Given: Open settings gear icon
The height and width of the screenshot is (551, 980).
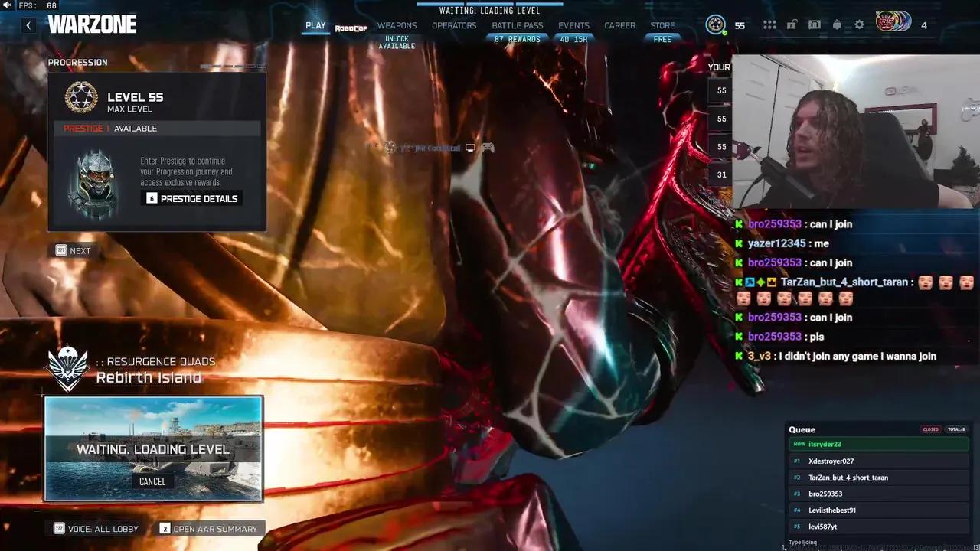Looking at the screenshot, I should click(x=860, y=25).
